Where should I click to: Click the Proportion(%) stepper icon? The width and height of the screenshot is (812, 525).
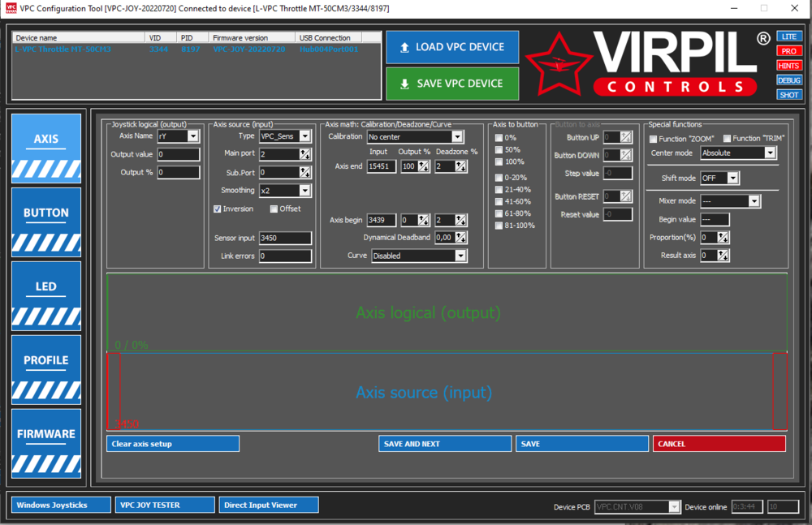click(723, 237)
